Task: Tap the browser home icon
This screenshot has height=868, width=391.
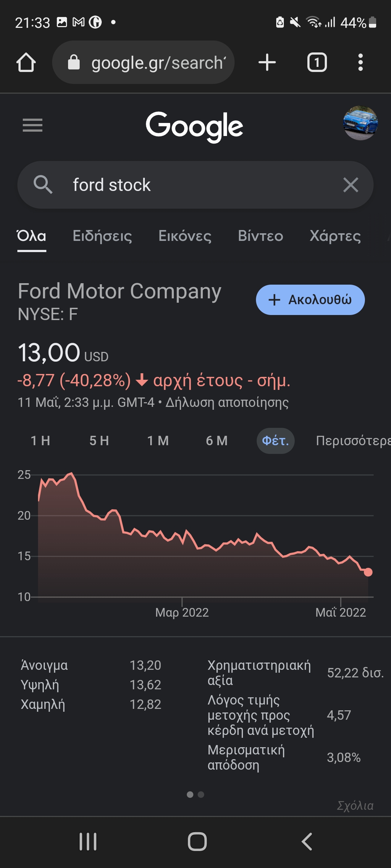Action: pos(26,63)
